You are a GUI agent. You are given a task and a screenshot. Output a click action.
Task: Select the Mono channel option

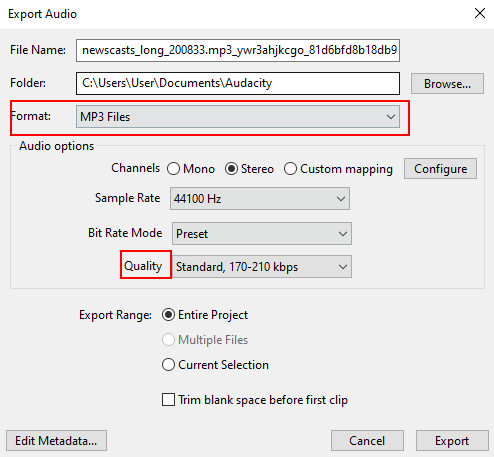coord(191,169)
